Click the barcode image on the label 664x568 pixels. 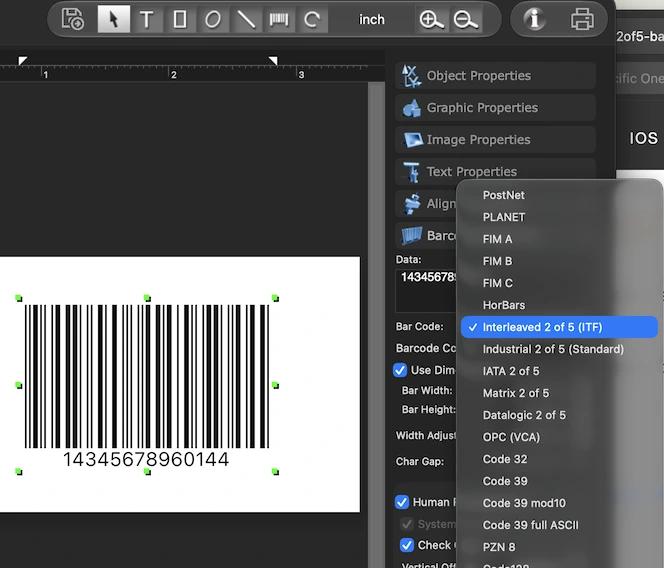(147, 376)
